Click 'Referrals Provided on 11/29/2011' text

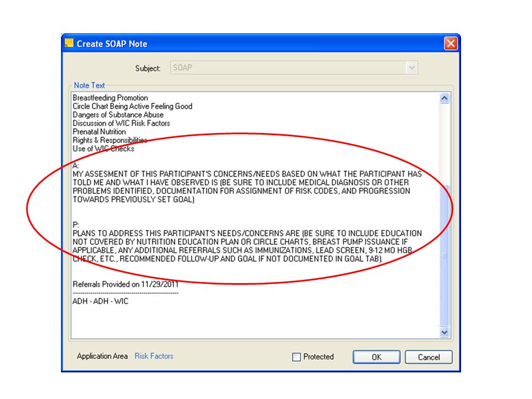(x=126, y=284)
